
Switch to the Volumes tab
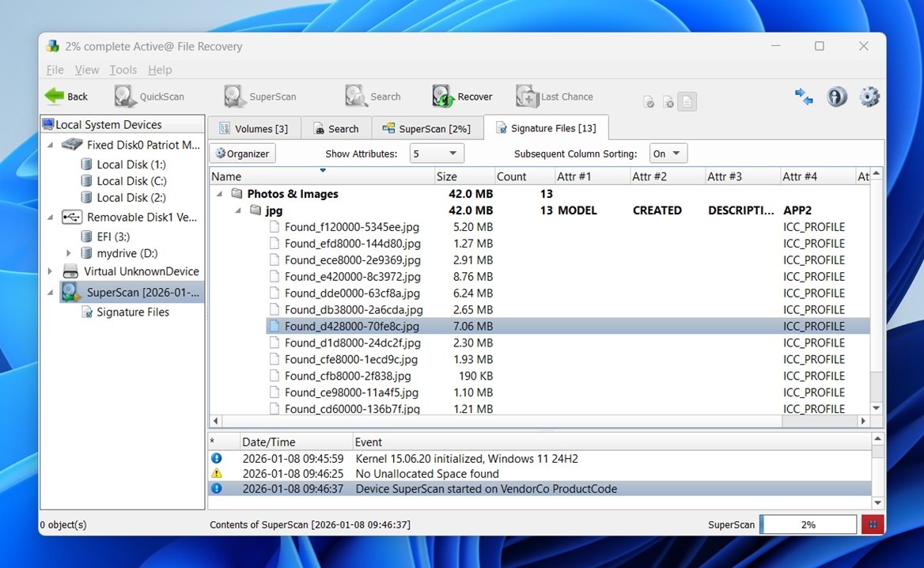(x=254, y=127)
